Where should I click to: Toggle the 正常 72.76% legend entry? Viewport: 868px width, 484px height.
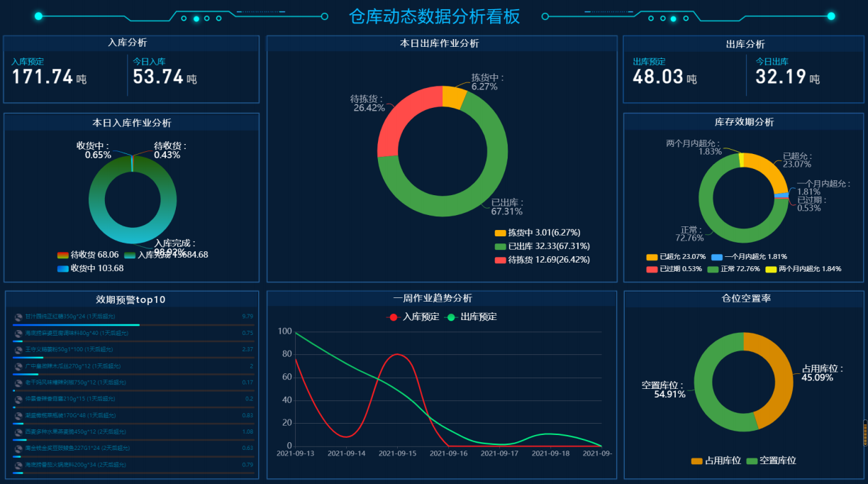coord(734,269)
